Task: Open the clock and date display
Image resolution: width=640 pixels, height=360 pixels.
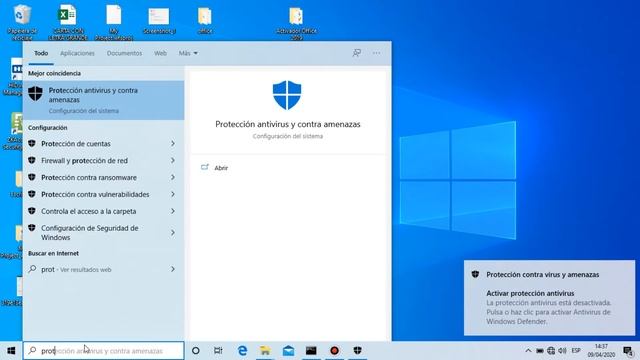Action: [x=601, y=351]
